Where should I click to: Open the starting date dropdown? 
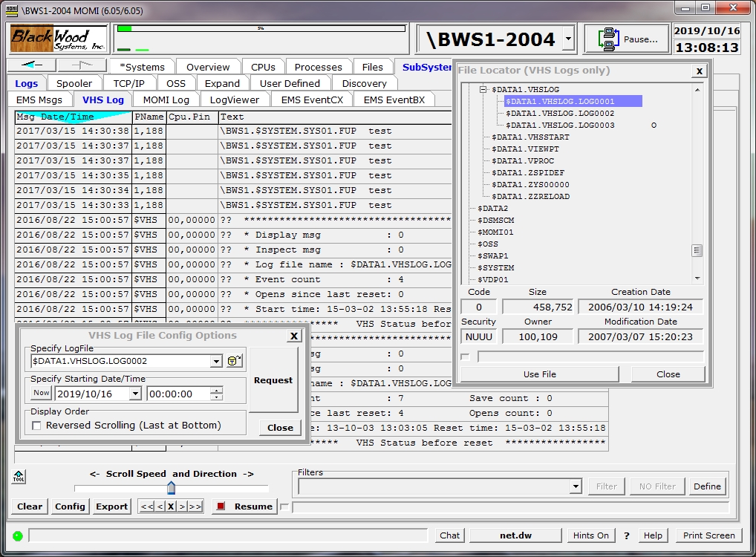click(134, 394)
